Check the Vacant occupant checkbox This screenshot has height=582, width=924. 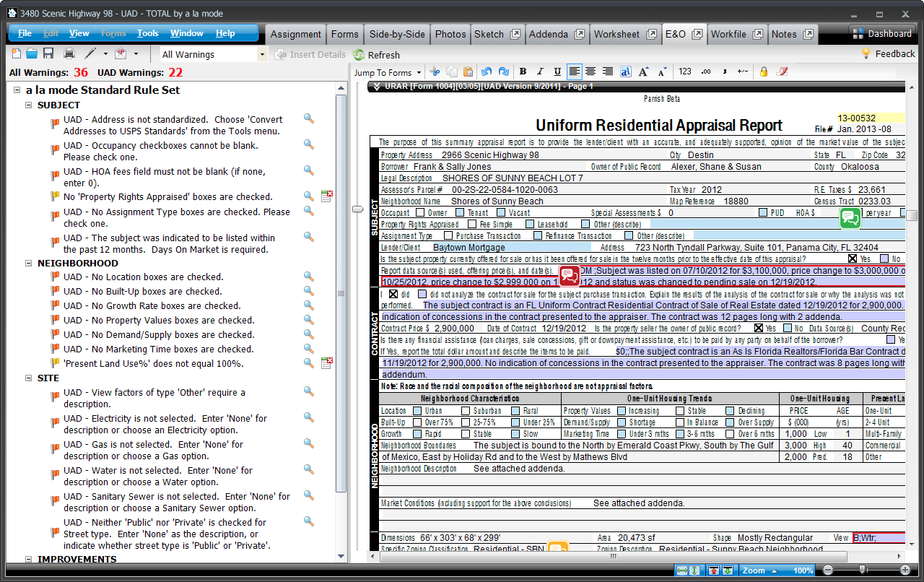[501, 213]
